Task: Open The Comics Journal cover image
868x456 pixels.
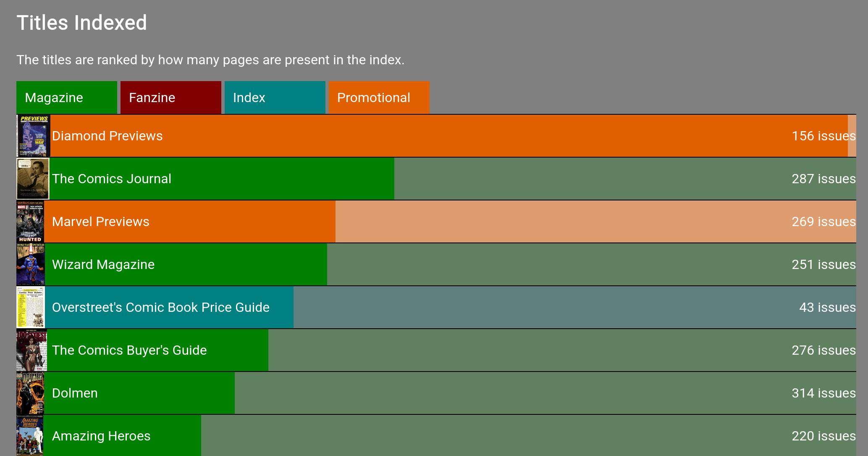Action: pos(33,179)
